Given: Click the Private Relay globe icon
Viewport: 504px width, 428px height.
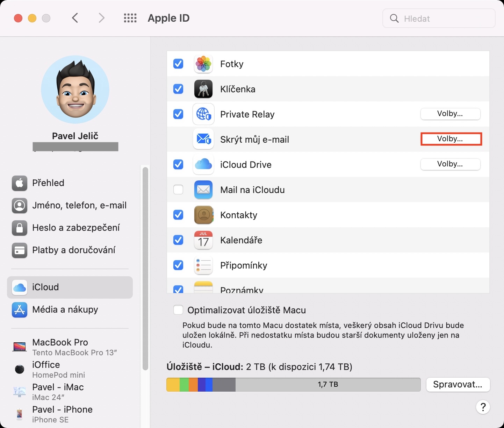Looking at the screenshot, I should 203,114.
